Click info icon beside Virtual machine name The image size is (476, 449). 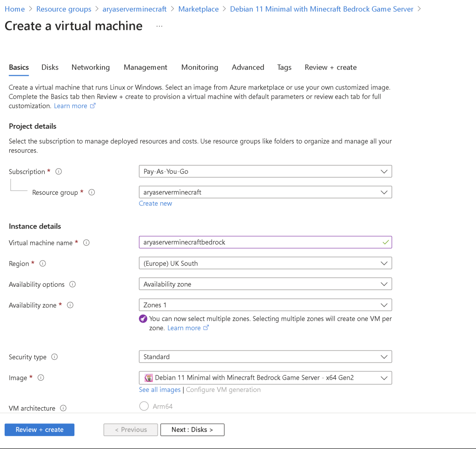click(86, 243)
